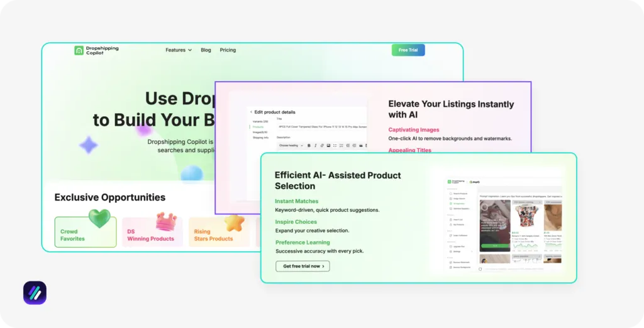The image size is (644, 328).
Task: Open Settings in the app sidebar
Action: (x=456, y=251)
